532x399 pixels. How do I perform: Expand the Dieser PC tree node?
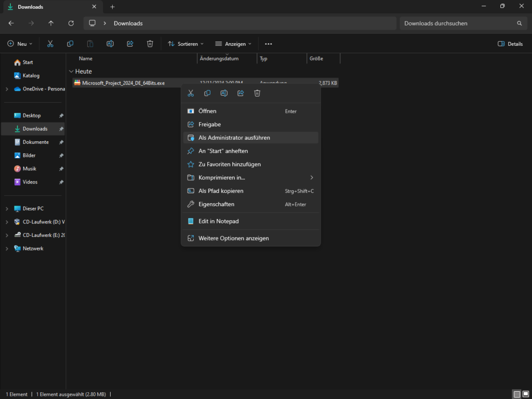(x=7, y=209)
